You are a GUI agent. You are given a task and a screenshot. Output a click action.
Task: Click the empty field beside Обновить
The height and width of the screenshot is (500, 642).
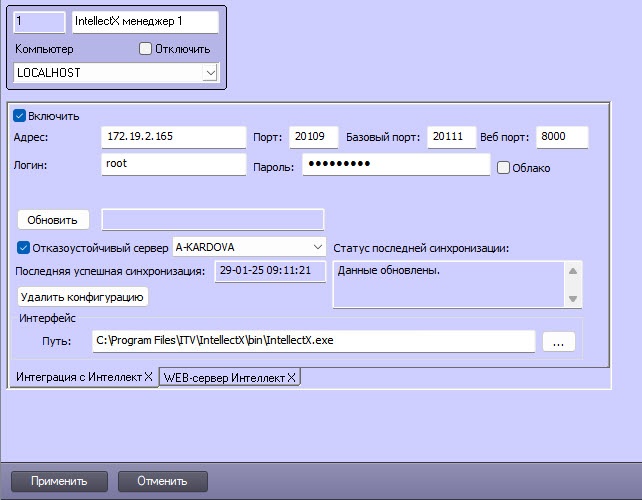(x=213, y=220)
